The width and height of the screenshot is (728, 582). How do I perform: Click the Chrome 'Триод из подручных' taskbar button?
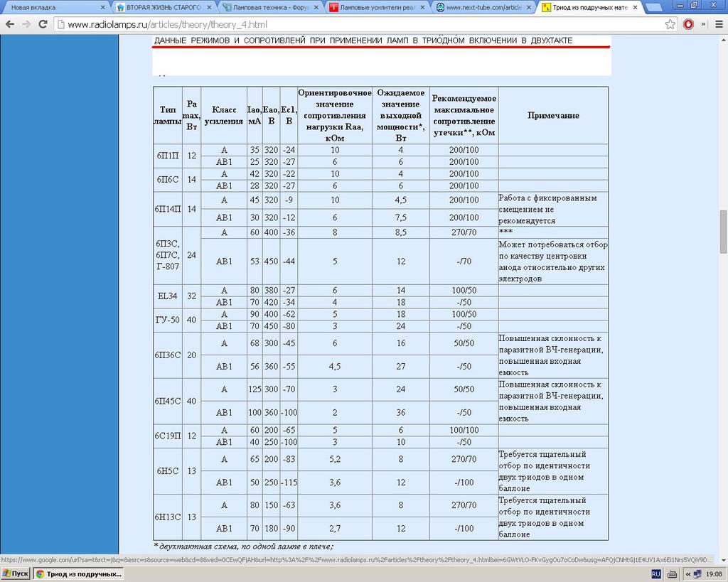(x=78, y=573)
